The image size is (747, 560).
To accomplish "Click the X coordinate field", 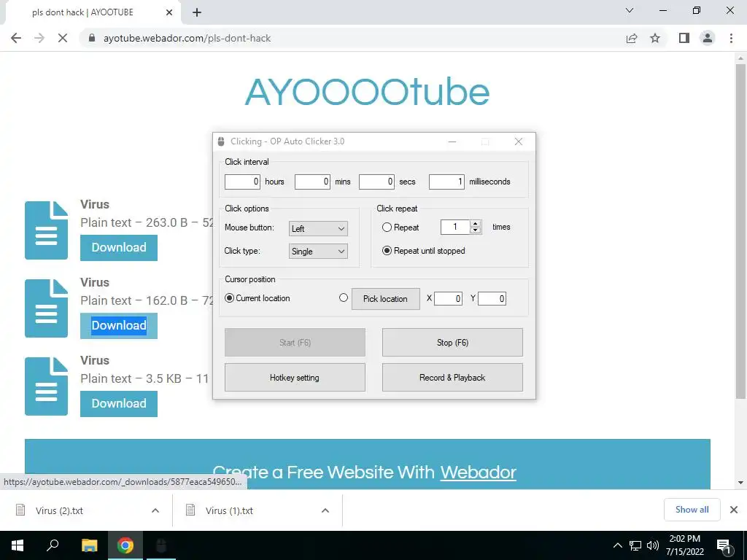I will (449, 298).
